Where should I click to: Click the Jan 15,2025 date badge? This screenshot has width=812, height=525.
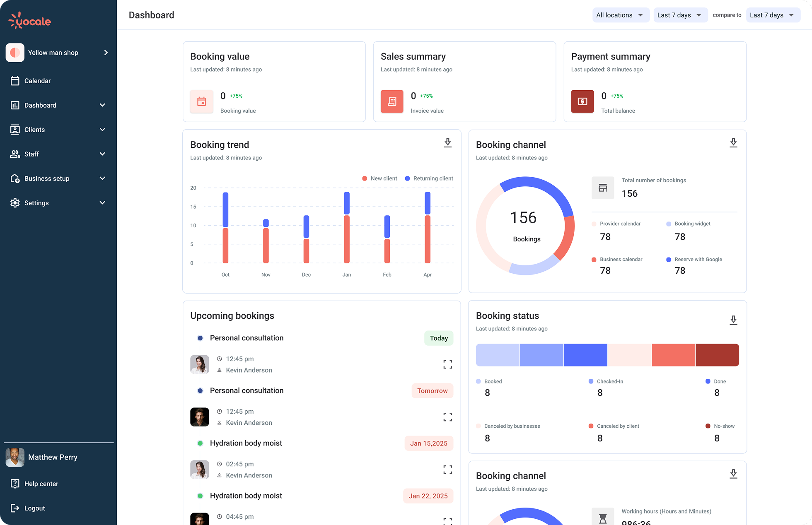(x=429, y=443)
